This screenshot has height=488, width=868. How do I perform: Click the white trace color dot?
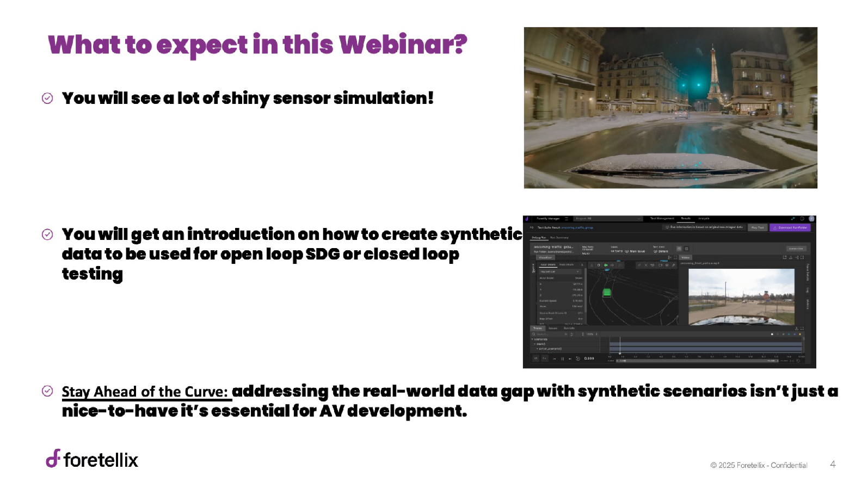coord(772,334)
